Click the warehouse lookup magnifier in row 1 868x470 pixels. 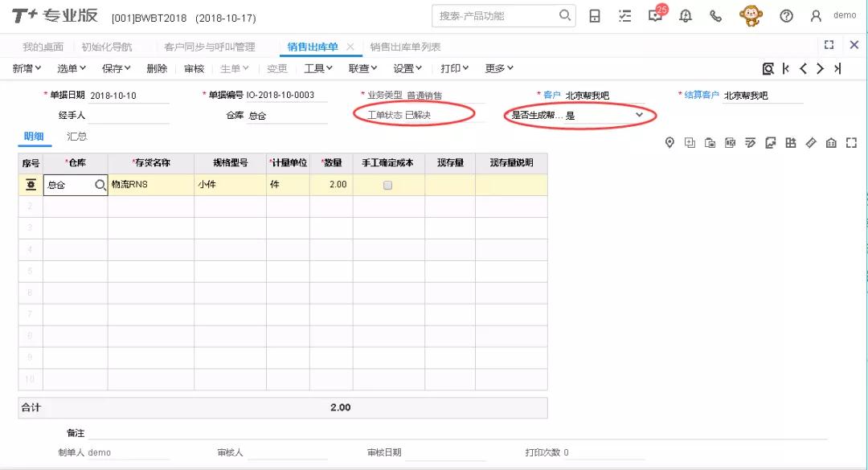point(100,185)
